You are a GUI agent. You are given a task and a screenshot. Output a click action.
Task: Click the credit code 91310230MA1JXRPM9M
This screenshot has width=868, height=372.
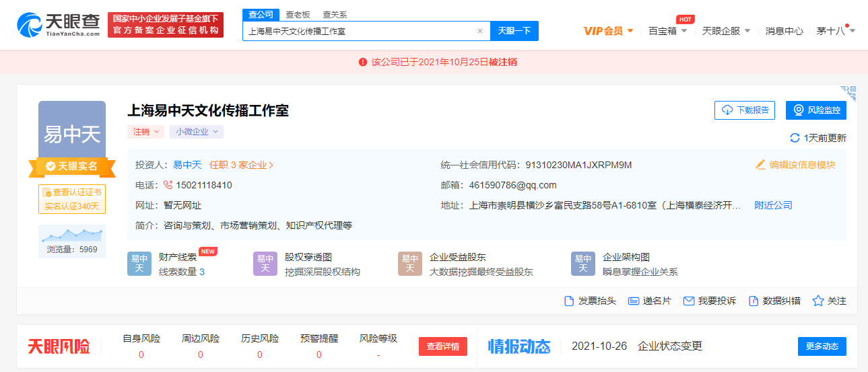[578, 165]
